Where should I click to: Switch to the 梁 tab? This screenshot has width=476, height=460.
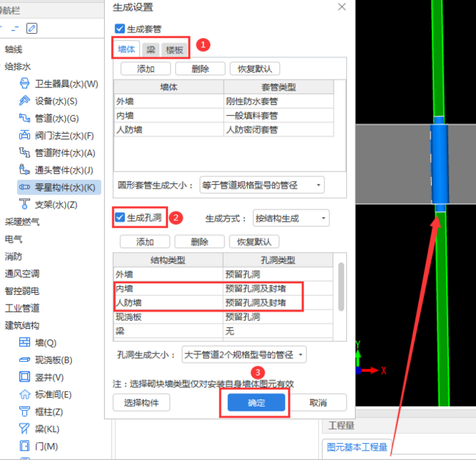click(151, 50)
